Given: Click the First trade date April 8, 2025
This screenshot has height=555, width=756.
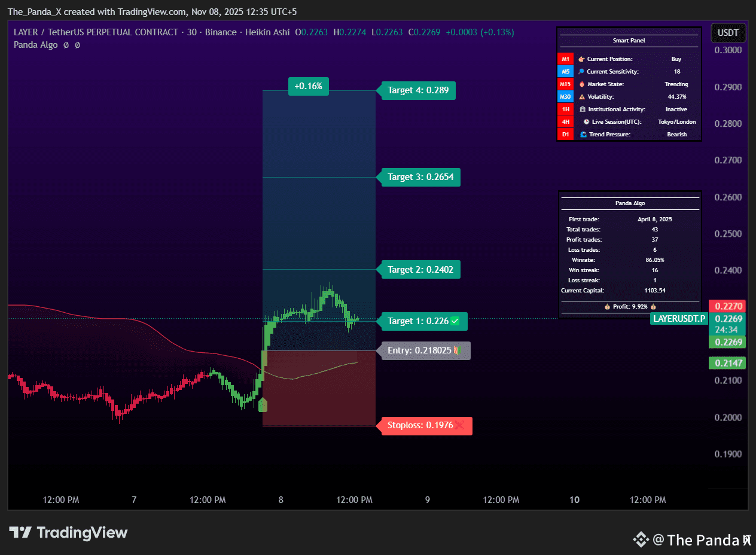Looking at the screenshot, I should pyautogui.click(x=655, y=219).
